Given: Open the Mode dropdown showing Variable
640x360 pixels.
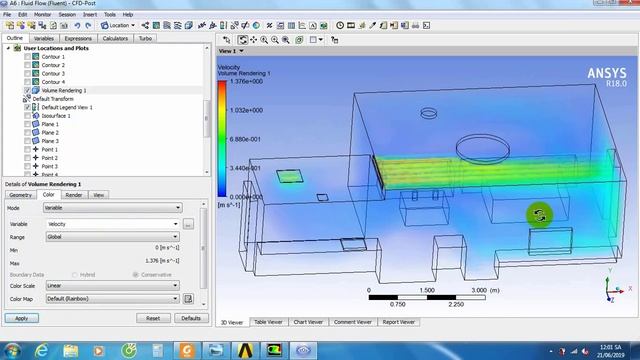Looking at the screenshot, I should click(112, 208).
